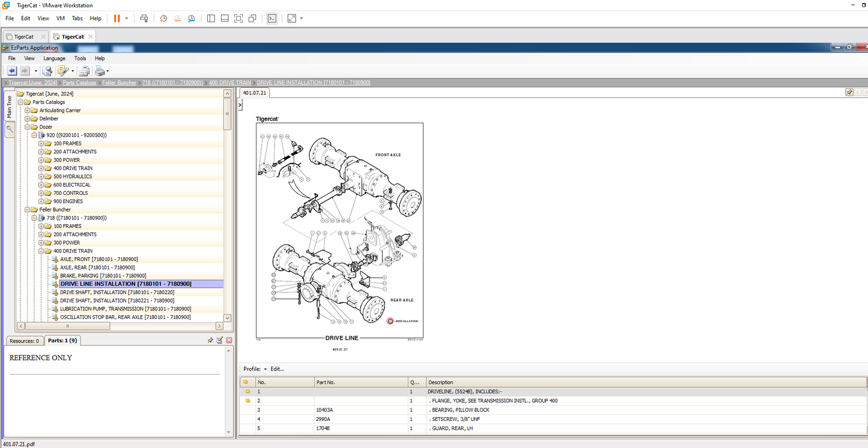Image resolution: width=868 pixels, height=448 pixels.
Task: Pin the 401.07.21 document panel
Action: pyautogui.click(x=849, y=93)
